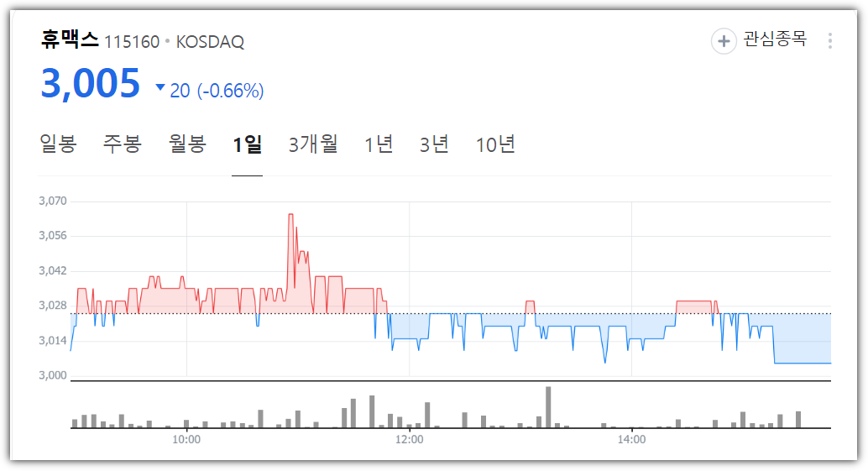868x471 pixels.
Task: Click the 3,056 y-axis label
Action: click(x=53, y=236)
